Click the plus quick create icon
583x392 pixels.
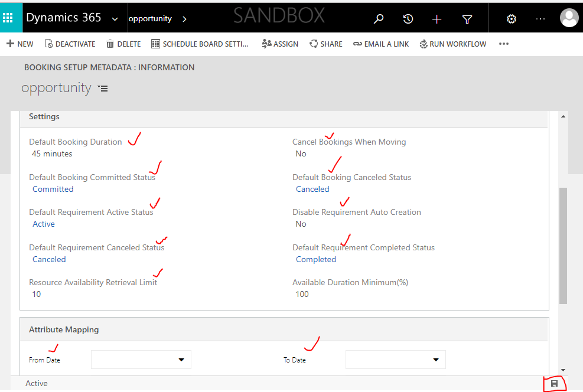click(437, 19)
